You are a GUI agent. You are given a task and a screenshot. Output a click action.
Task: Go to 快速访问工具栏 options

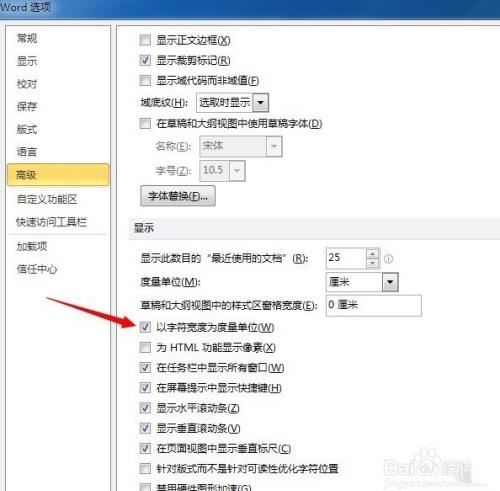(x=51, y=222)
